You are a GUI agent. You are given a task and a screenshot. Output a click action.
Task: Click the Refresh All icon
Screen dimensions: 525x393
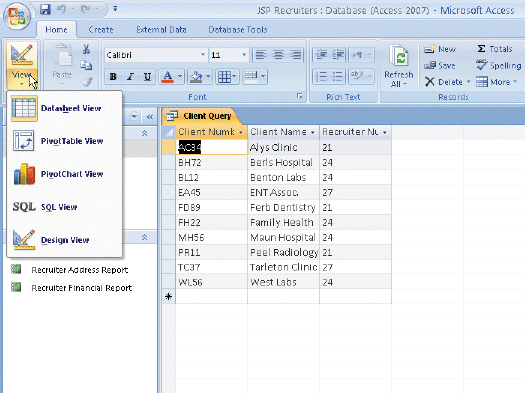(x=398, y=56)
